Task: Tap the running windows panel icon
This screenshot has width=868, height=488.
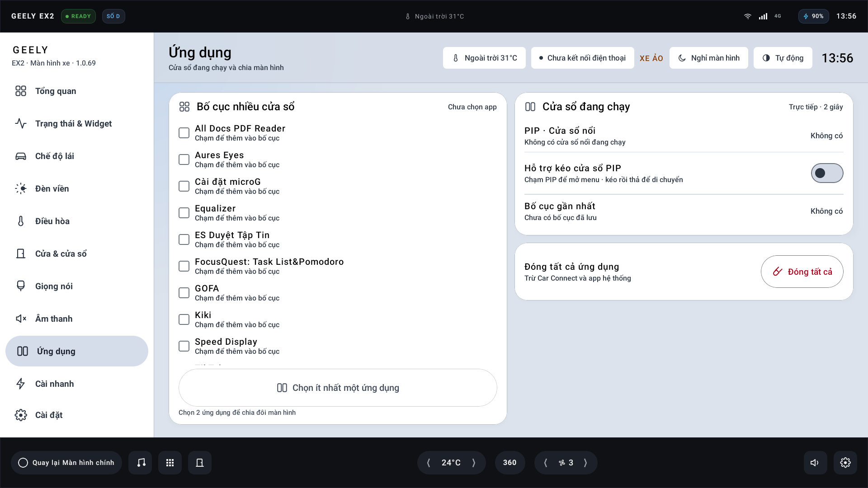Action: click(x=530, y=107)
